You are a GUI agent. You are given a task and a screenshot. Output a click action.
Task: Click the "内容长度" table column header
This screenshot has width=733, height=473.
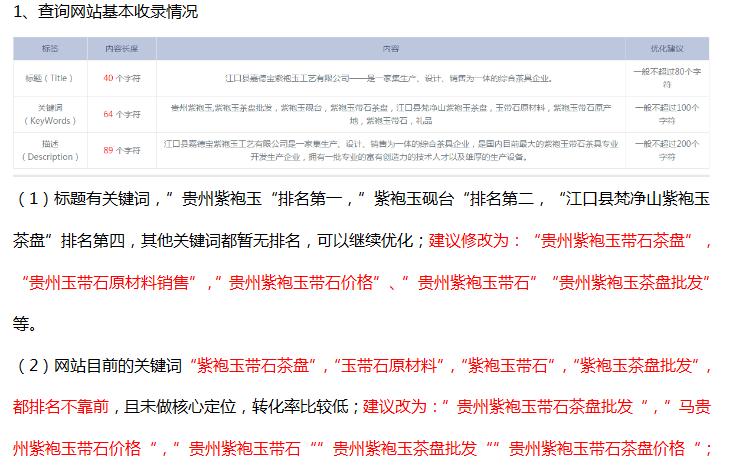point(121,48)
